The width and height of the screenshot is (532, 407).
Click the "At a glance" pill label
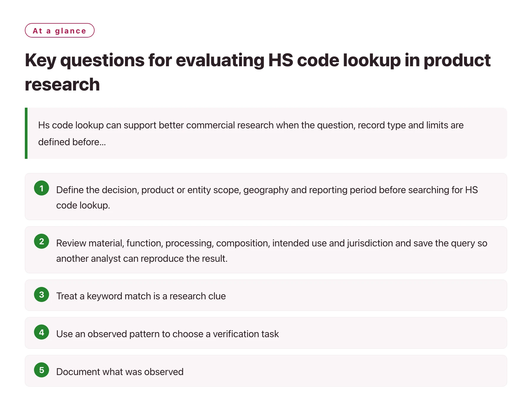59,30
